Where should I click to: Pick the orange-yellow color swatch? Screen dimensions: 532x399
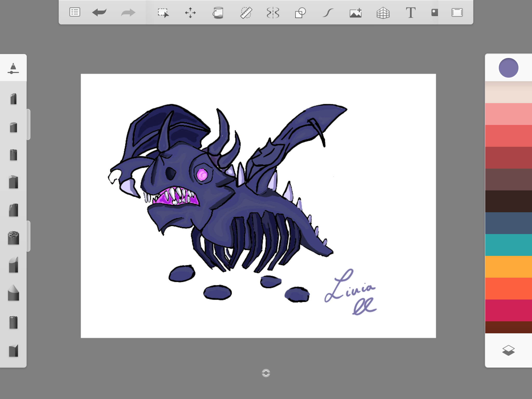[508, 267]
